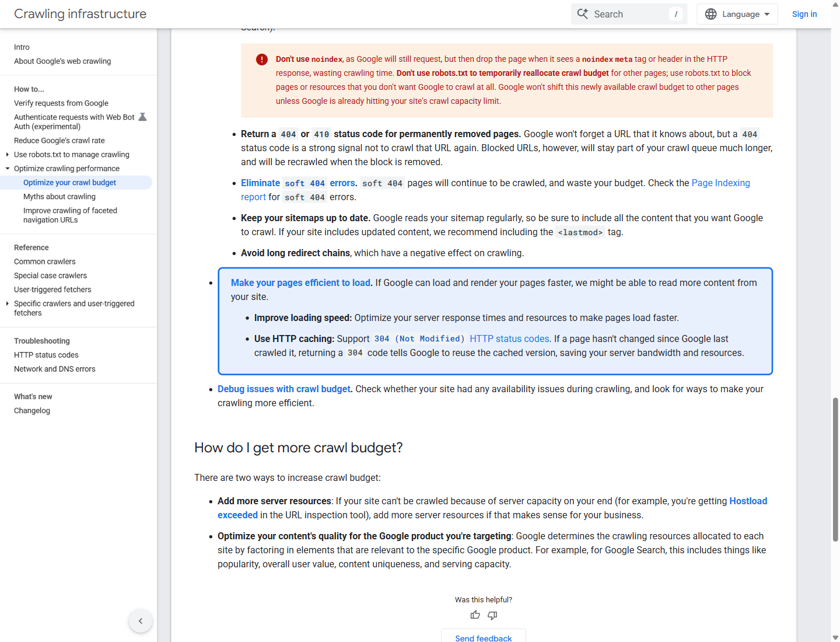
Task: Open Myths about crawling
Action: pos(60,197)
